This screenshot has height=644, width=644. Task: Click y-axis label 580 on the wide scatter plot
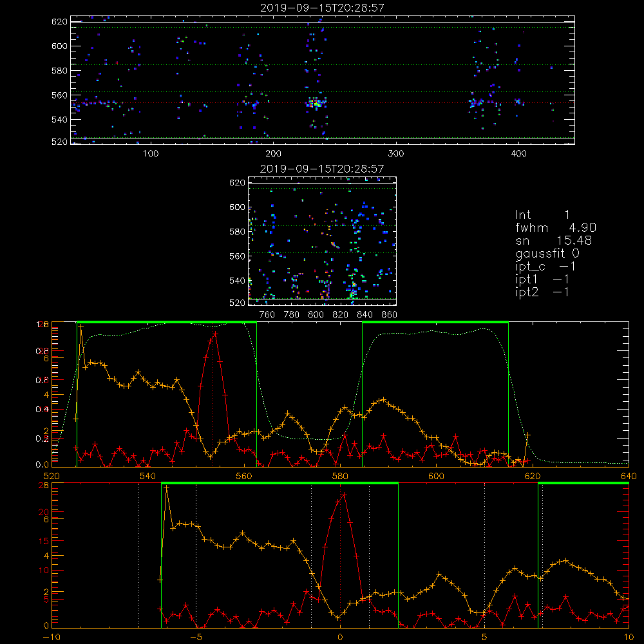tap(59, 71)
